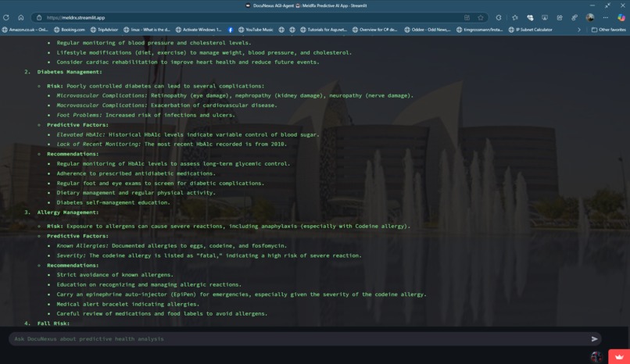
Task: Open the browser profile avatar
Action: point(590,18)
